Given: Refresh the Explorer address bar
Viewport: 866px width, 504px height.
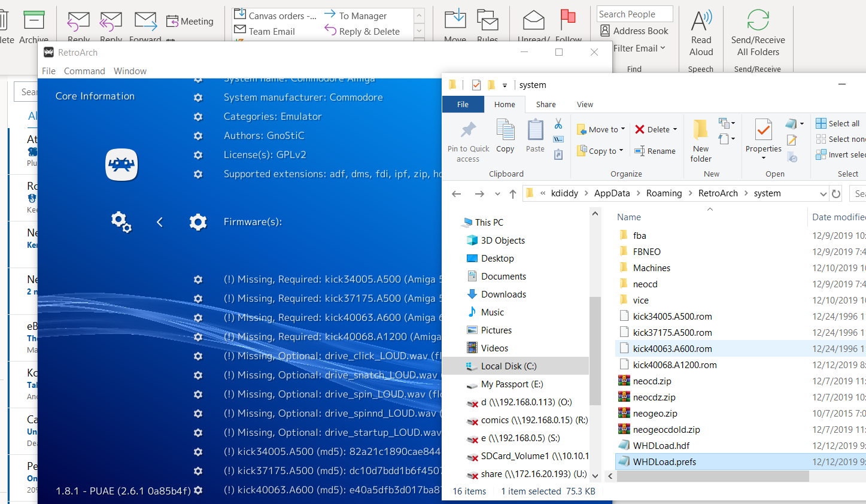Looking at the screenshot, I should [836, 193].
